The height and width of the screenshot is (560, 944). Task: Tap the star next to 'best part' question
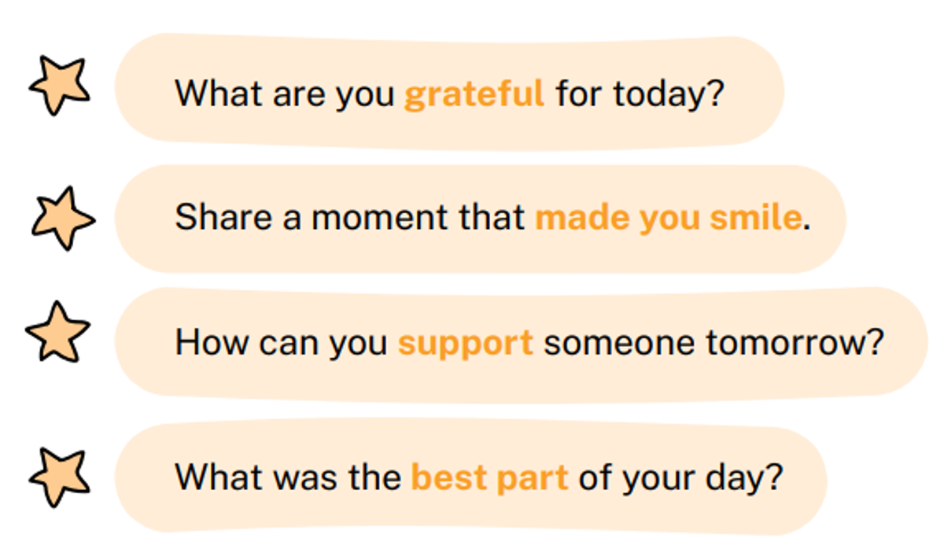pos(59,477)
